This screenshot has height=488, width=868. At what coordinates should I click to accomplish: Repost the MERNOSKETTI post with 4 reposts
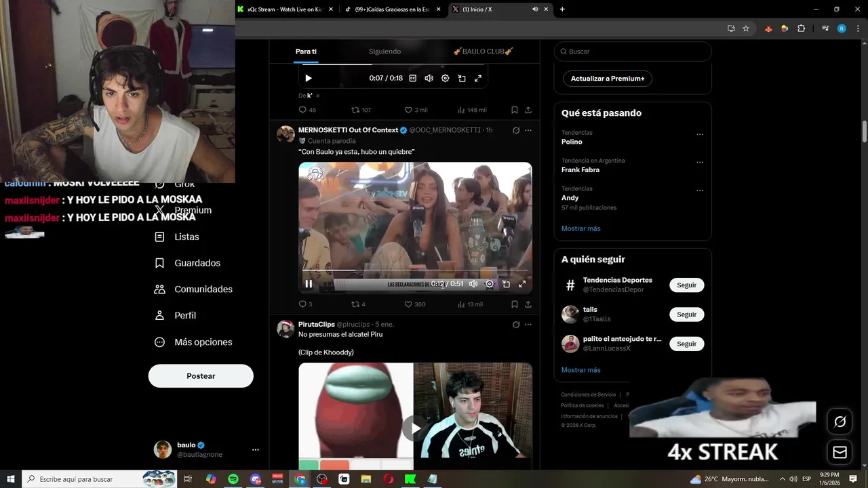click(x=358, y=304)
